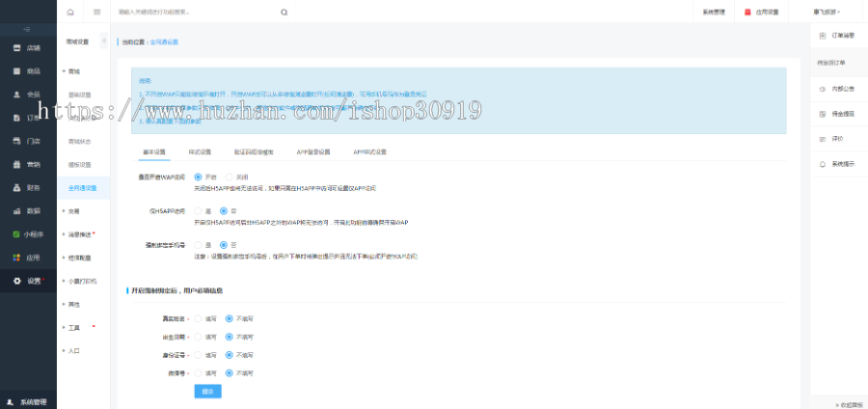
Task: Select 是 for 仅H5APP访问
Action: (198, 211)
